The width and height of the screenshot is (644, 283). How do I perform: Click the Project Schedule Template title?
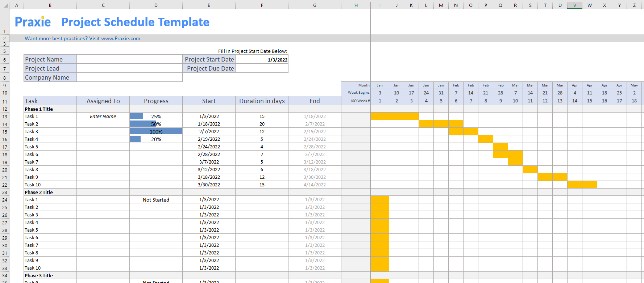pos(135,22)
